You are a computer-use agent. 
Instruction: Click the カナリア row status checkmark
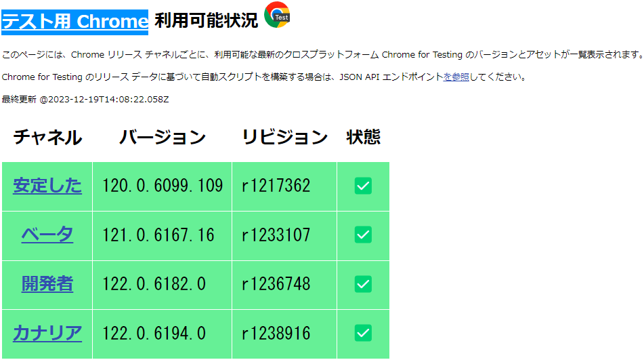click(x=364, y=333)
